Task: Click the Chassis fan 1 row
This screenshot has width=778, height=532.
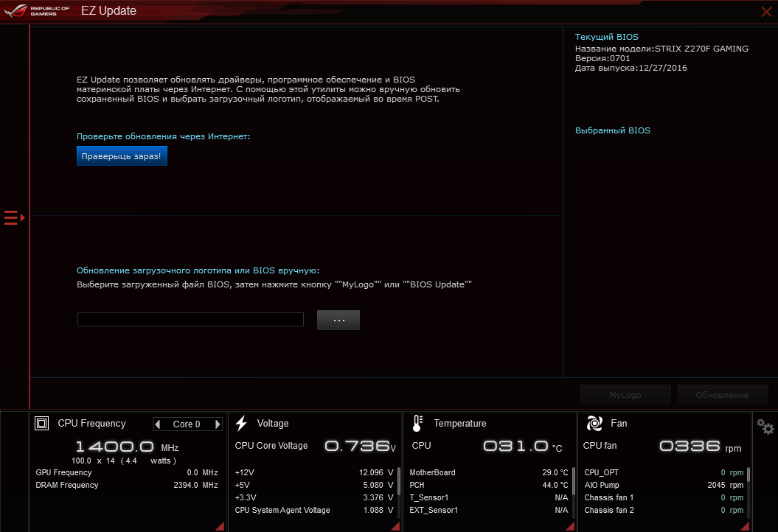Action: point(664,497)
